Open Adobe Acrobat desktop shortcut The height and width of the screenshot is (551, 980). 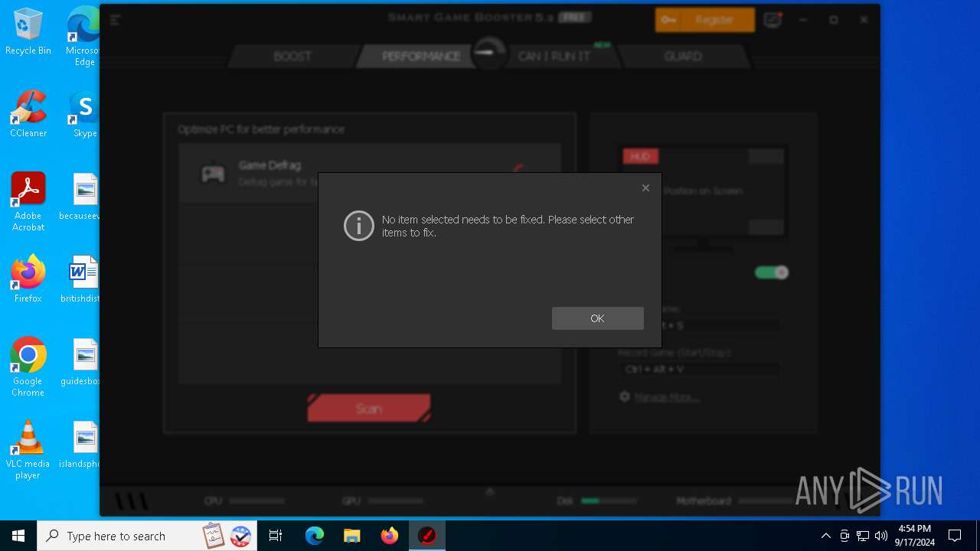tap(28, 202)
